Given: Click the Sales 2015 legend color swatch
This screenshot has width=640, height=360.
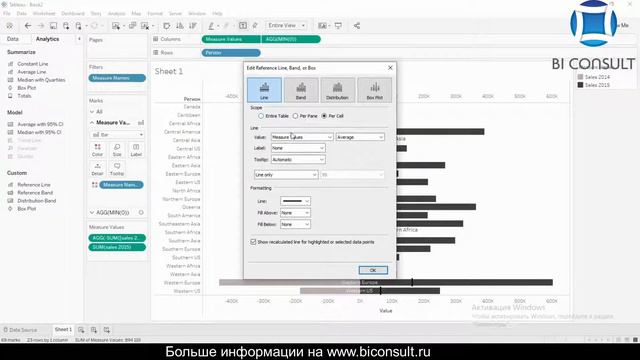Looking at the screenshot, I should (x=580, y=85).
